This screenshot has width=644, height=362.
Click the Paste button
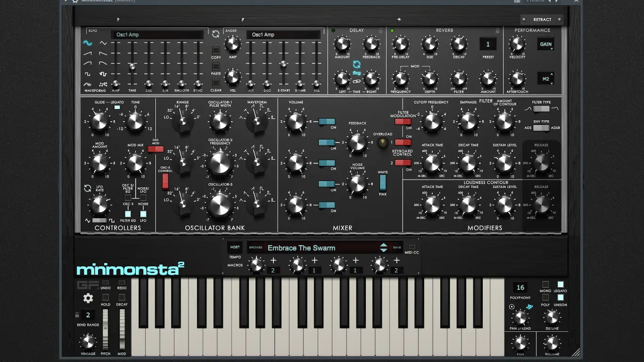(x=216, y=66)
